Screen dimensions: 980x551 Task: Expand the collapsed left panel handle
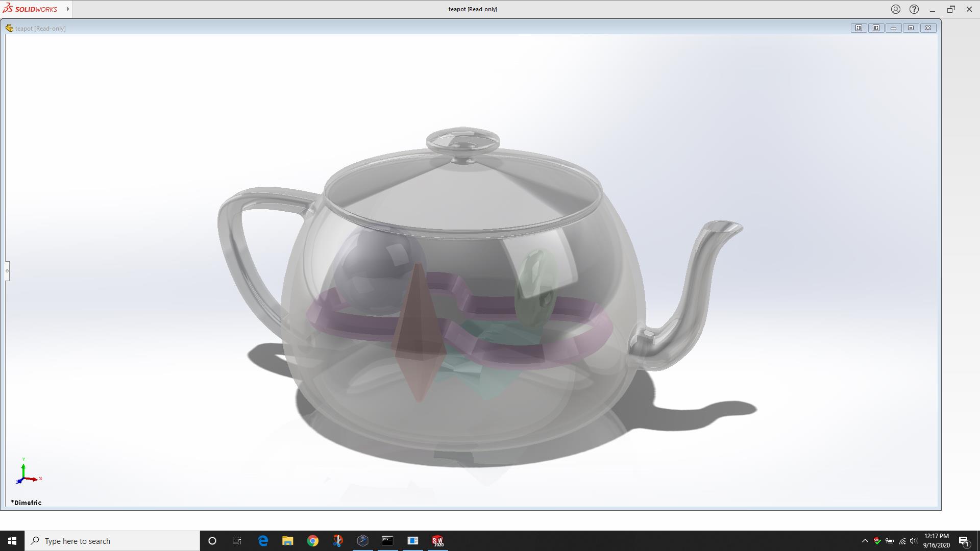pyautogui.click(x=7, y=271)
